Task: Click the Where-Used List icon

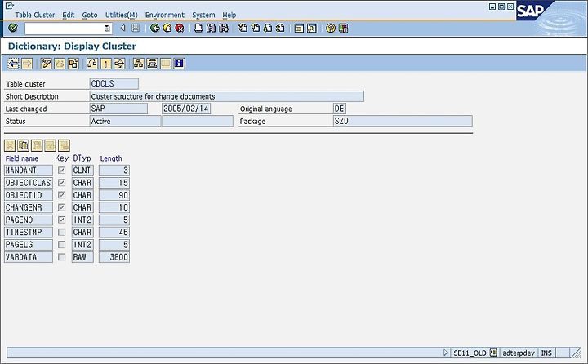Action: tap(119, 64)
